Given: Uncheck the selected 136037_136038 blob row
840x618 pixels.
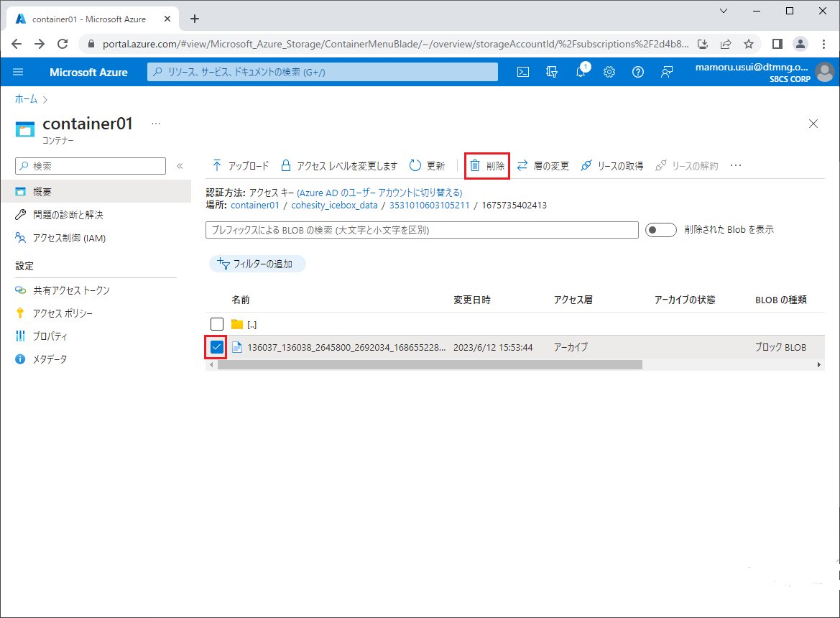Looking at the screenshot, I should click(217, 347).
